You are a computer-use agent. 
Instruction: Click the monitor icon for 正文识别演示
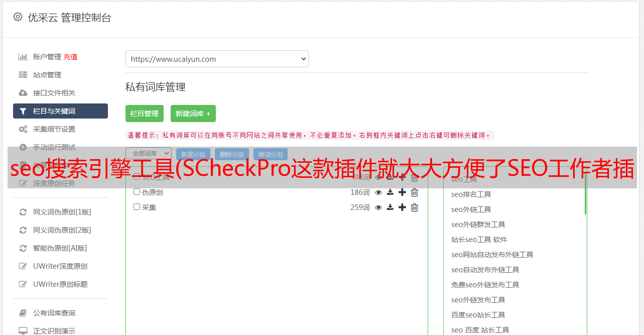click(23, 331)
